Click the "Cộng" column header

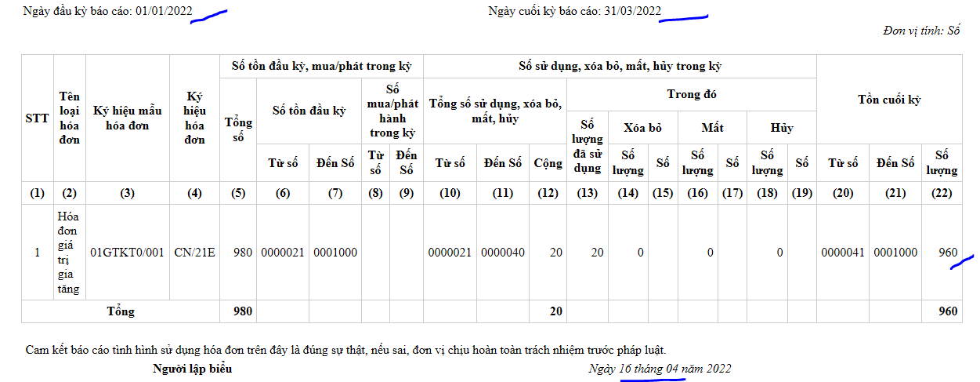click(548, 163)
